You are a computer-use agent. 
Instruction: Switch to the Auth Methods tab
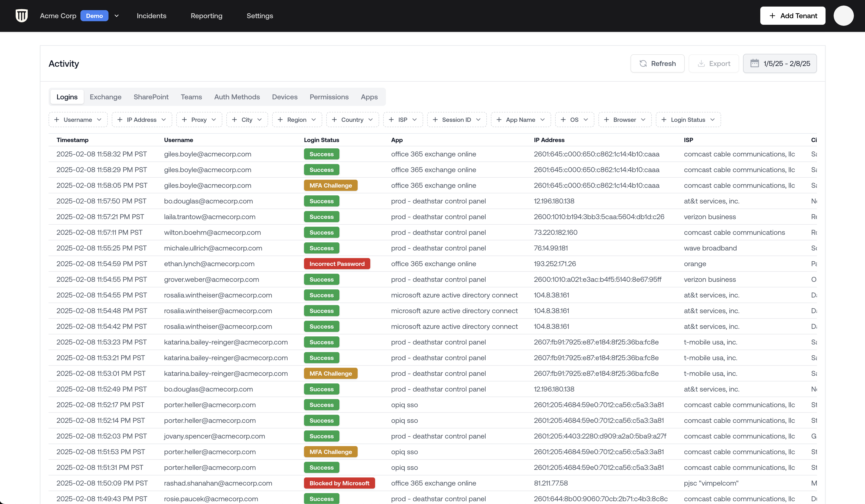pyautogui.click(x=237, y=97)
